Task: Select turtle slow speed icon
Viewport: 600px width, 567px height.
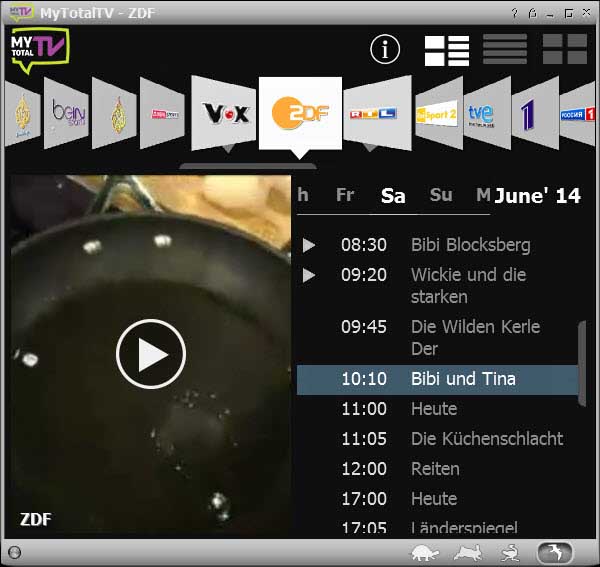Action: coord(426,552)
